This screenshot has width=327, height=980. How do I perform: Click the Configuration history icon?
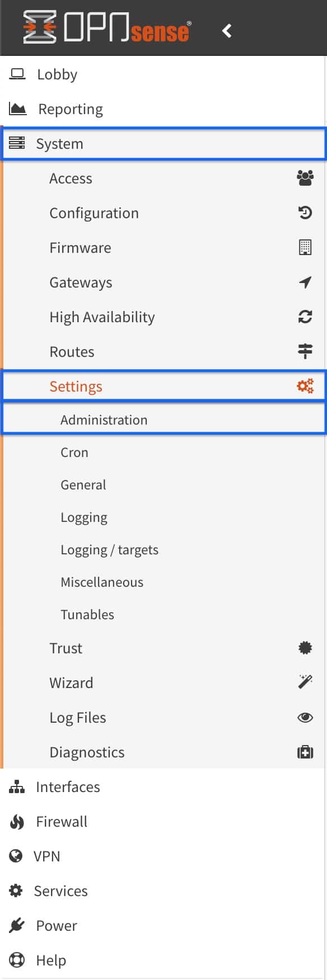click(x=305, y=213)
